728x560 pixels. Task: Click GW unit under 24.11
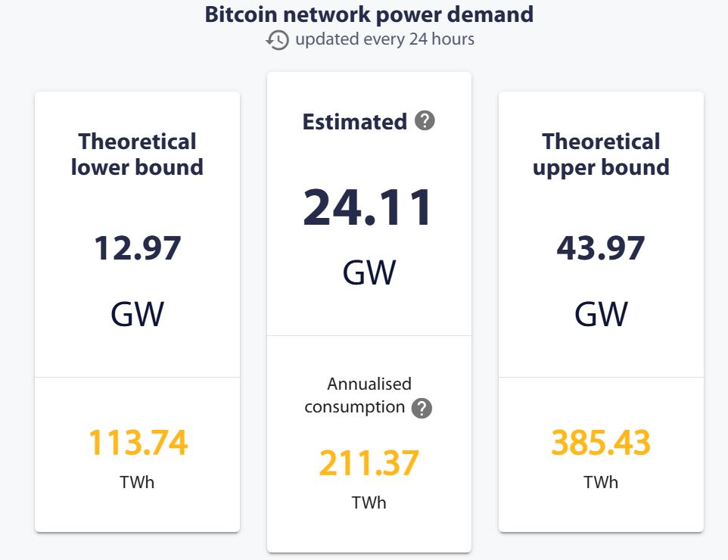click(369, 273)
